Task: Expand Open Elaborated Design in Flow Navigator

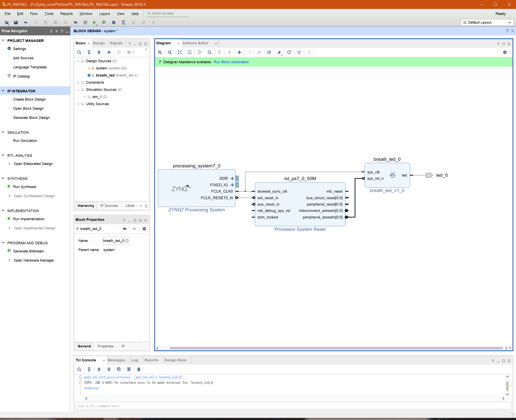Action: click(9, 164)
